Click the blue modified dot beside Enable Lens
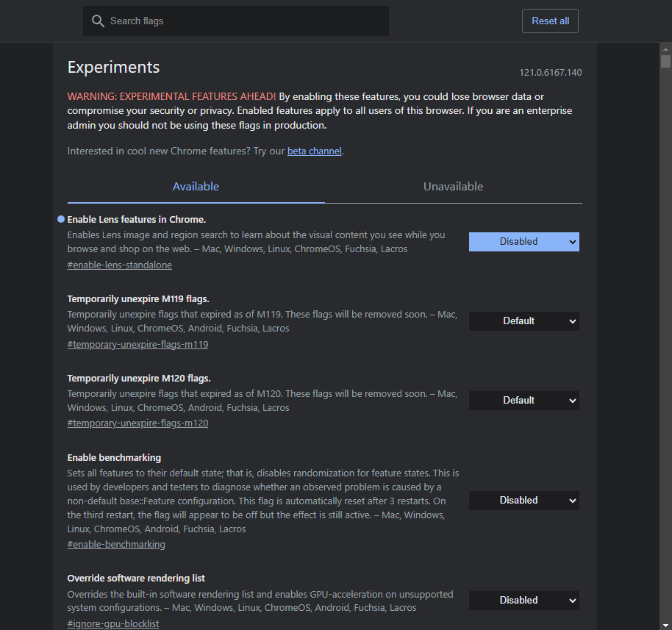This screenshot has height=630, width=672. [x=61, y=219]
